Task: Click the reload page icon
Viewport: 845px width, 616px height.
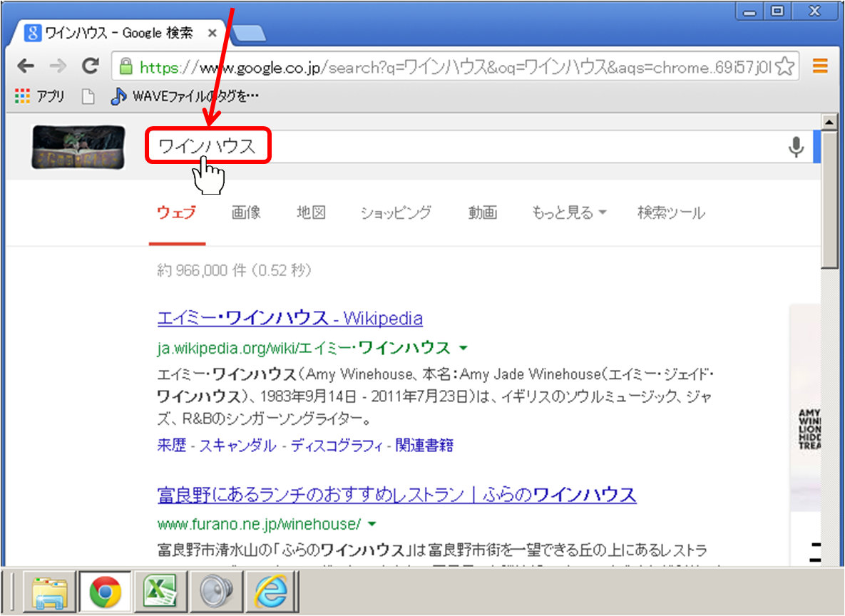Action: 90,67
